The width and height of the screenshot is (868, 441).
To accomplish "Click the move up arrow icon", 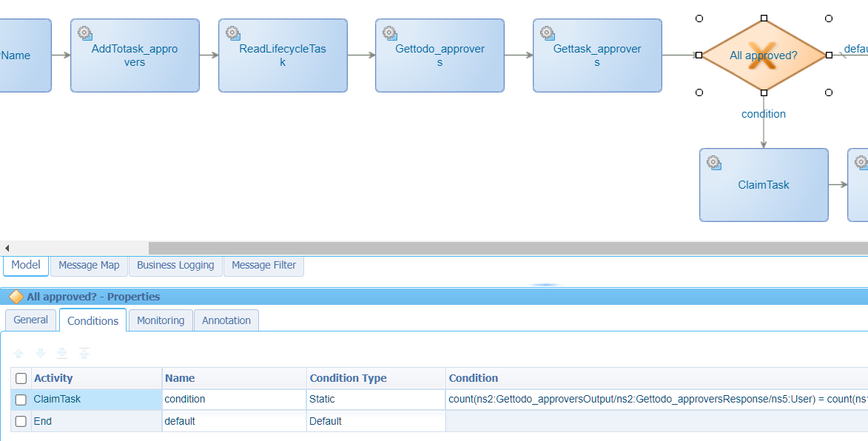I will [x=19, y=354].
